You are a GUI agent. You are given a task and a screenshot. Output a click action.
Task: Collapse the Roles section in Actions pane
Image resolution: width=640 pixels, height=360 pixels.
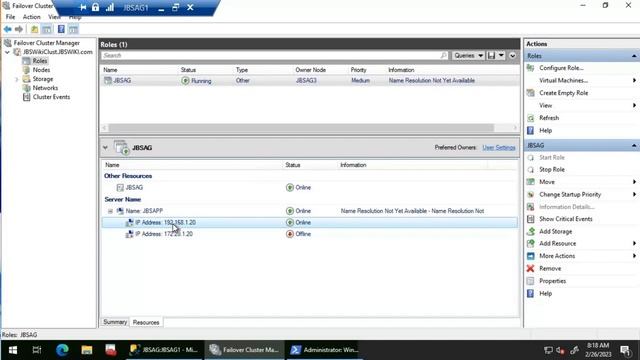coord(634,56)
